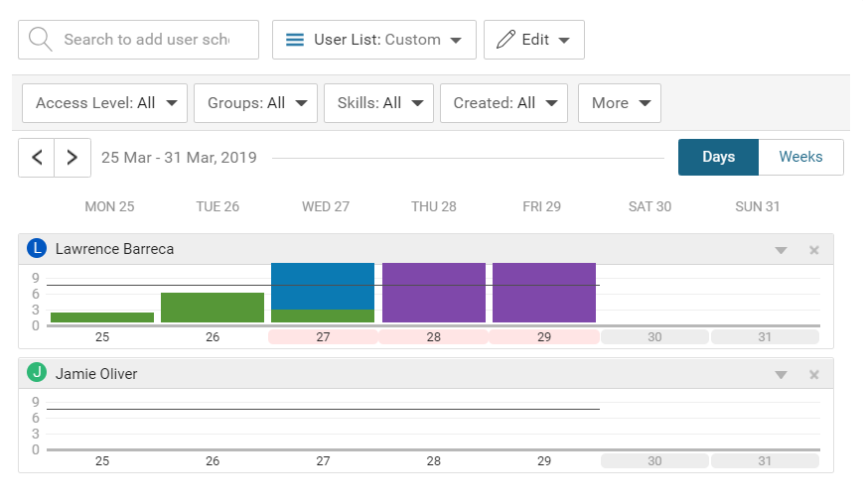Image resolution: width=863 pixels, height=504 pixels.
Task: Click Lawrence Barreca's blue avatar icon
Action: point(37,249)
